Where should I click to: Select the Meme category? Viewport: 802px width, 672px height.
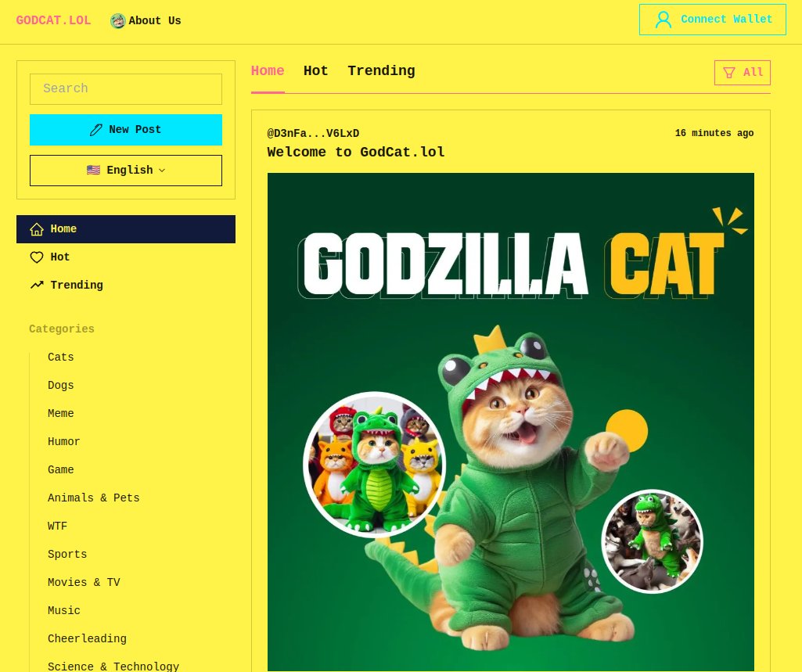pyautogui.click(x=61, y=414)
